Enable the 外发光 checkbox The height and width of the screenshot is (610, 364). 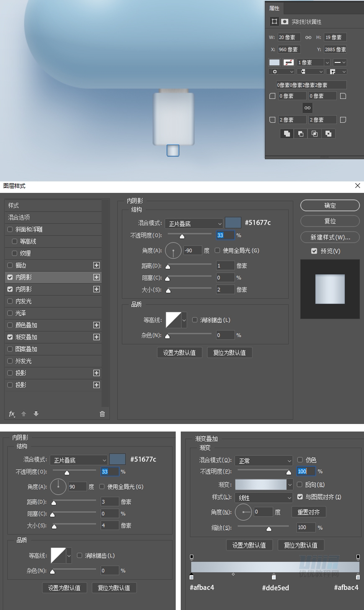(10, 361)
